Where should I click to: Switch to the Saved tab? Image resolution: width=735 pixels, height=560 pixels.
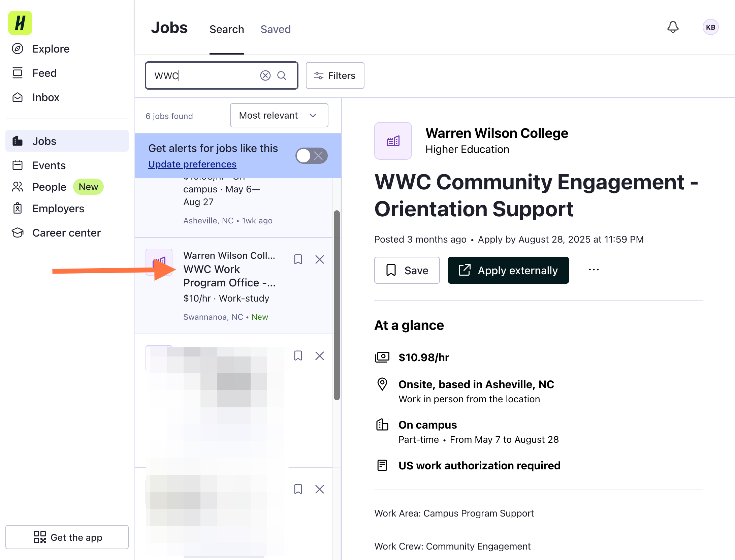pos(276,29)
